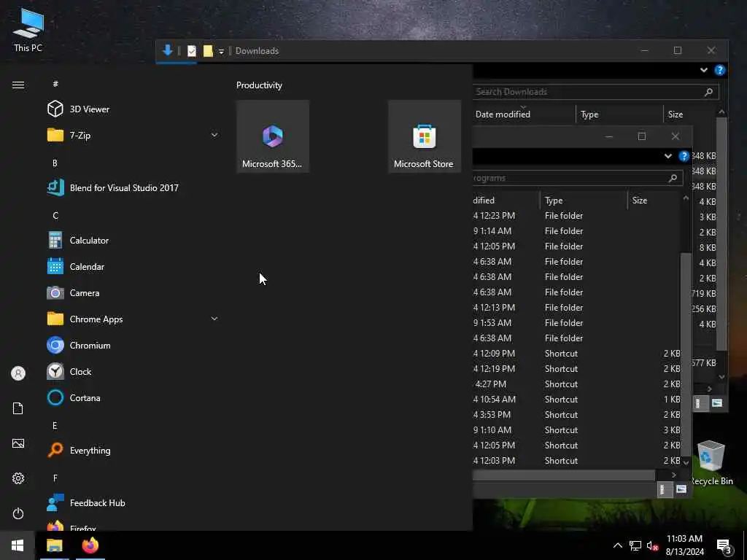Open Downloads window help icon

tap(720, 71)
